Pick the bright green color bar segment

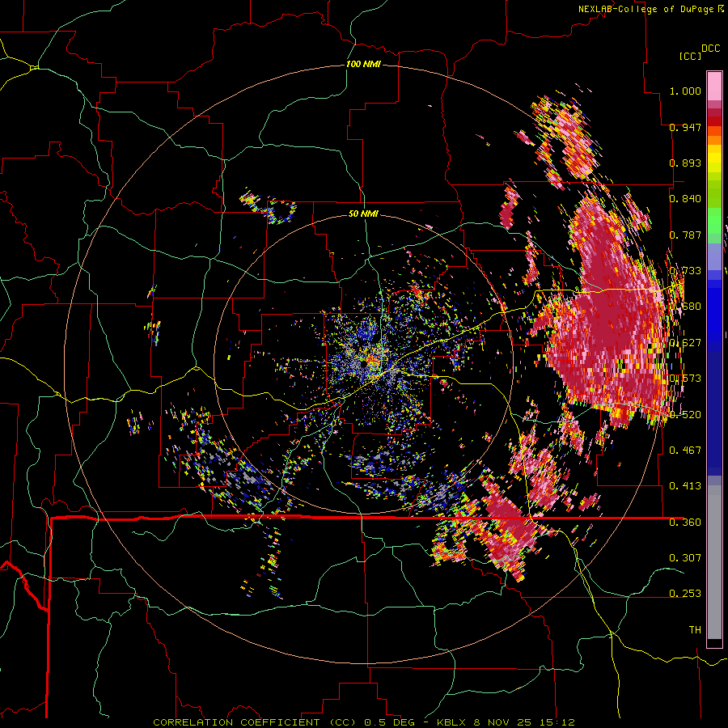pyautogui.click(x=714, y=221)
